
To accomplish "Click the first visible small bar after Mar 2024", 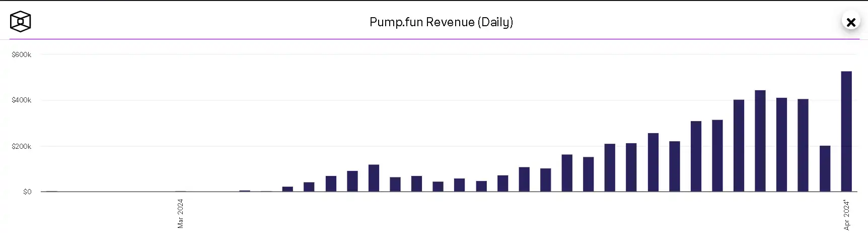I will (x=245, y=191).
